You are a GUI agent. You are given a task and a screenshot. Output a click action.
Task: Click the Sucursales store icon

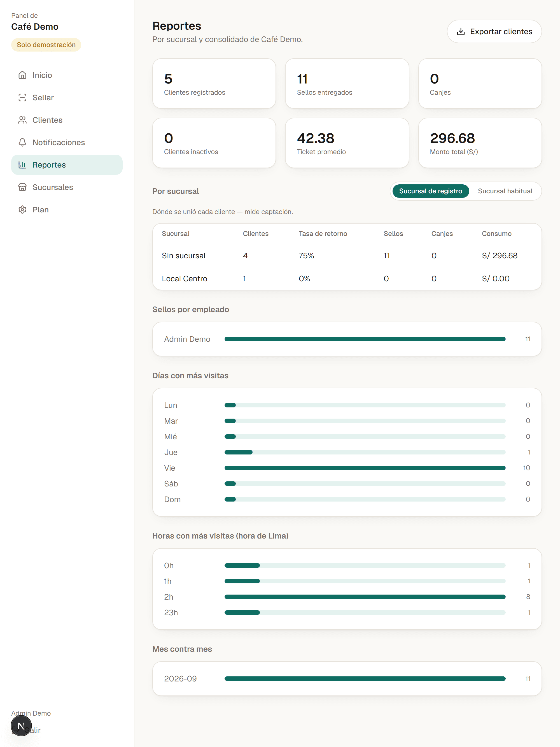(x=22, y=187)
